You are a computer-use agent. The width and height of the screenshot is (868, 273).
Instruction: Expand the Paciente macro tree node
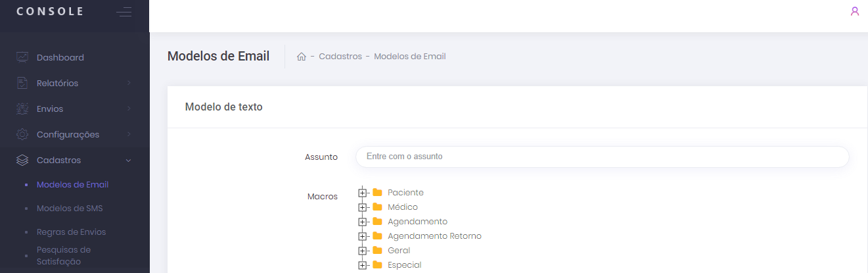point(362,193)
